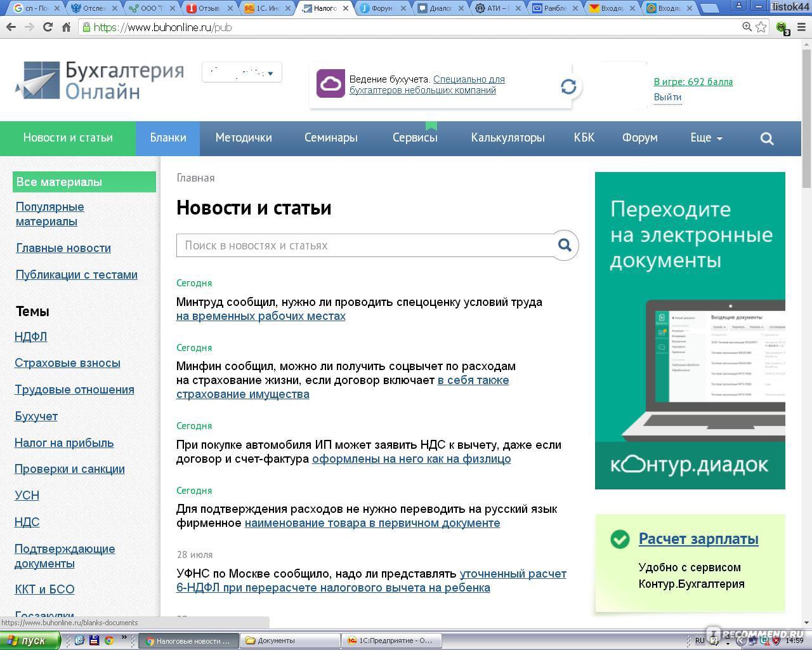Screen dimensions: 812x650
Task: Bookmark this page with the star icon
Action: coord(761,27)
